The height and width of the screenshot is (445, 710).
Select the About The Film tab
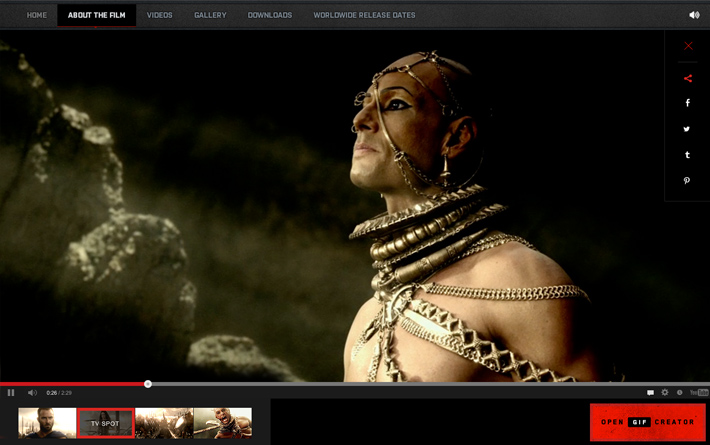96,15
